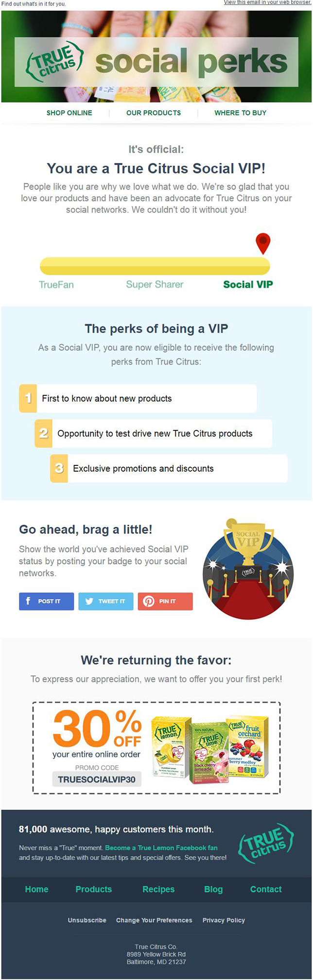This screenshot has height=980, width=313.
Task: Click the True Lemon product boxes image
Action: pyautogui.click(x=210, y=749)
